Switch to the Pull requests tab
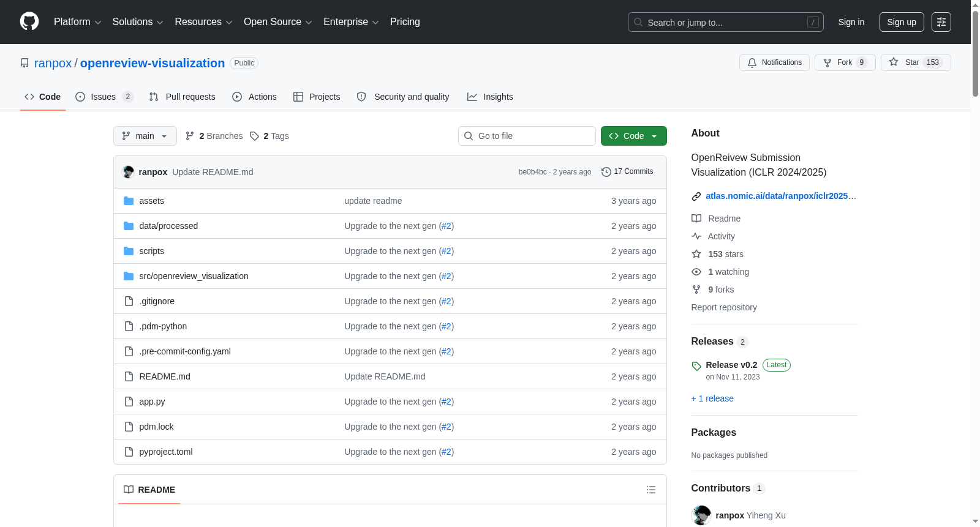Viewport: 980px width, 527px height. pyautogui.click(x=183, y=97)
